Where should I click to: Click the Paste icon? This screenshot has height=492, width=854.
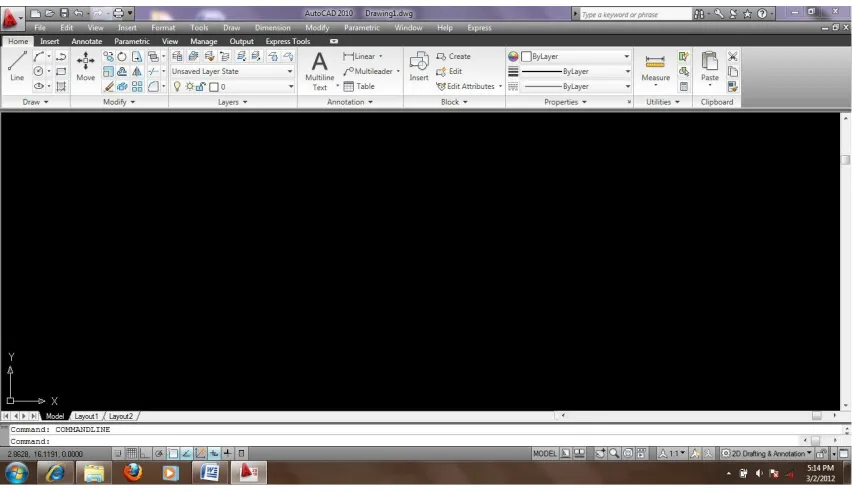point(710,67)
